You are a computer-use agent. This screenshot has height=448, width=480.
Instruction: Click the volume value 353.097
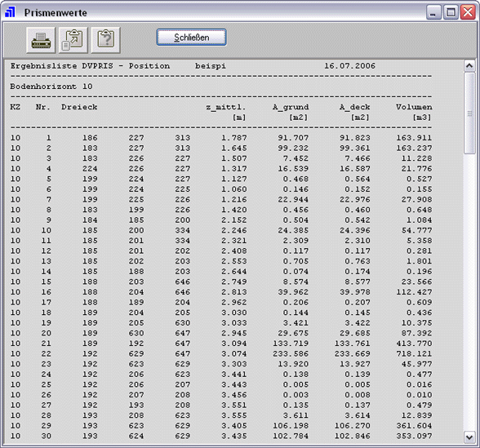click(x=414, y=436)
